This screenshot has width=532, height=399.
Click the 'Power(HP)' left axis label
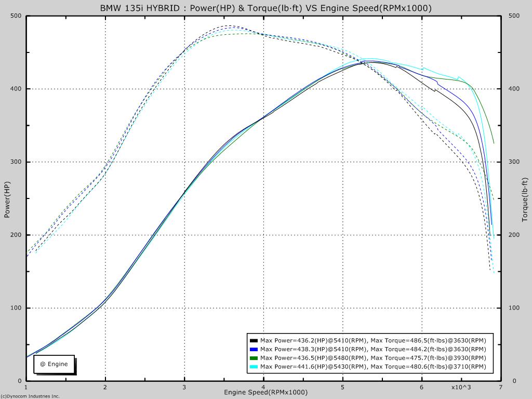coord(7,199)
